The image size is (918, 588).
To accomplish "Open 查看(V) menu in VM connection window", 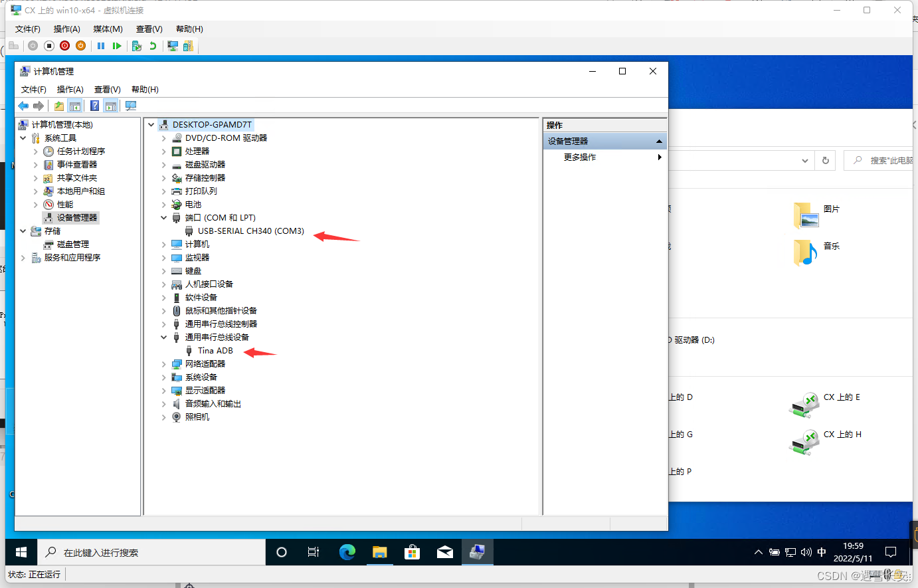I will tap(149, 29).
